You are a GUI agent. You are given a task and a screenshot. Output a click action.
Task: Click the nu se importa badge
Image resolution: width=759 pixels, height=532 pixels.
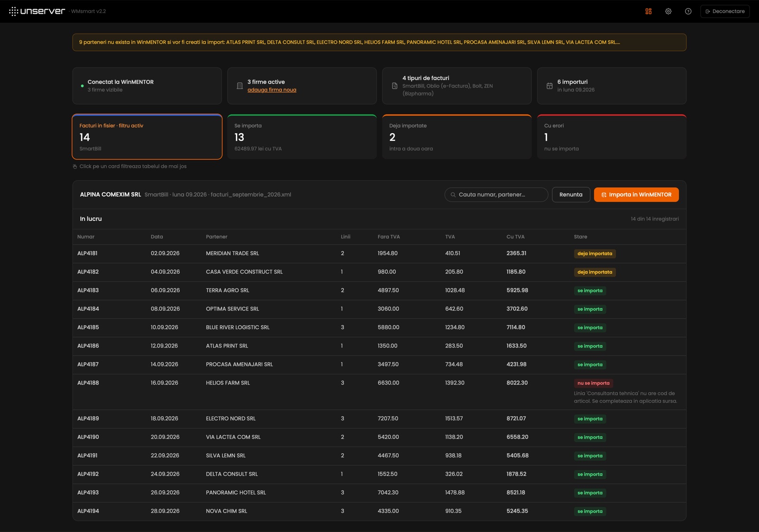tap(593, 383)
